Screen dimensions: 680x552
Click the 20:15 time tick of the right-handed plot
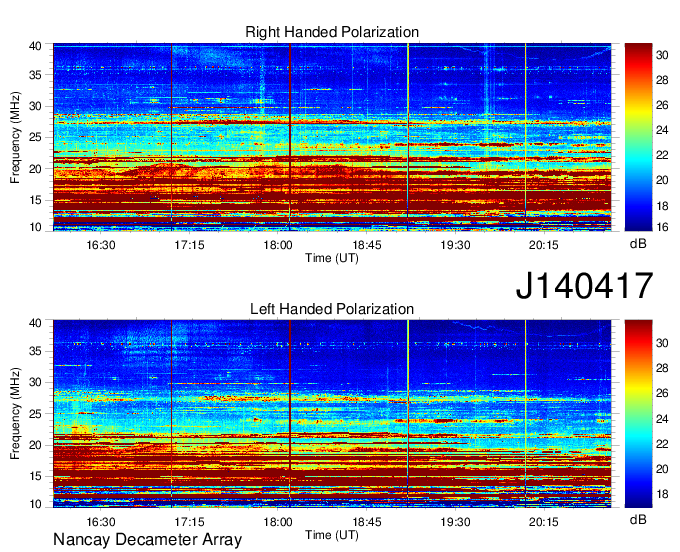tap(544, 245)
